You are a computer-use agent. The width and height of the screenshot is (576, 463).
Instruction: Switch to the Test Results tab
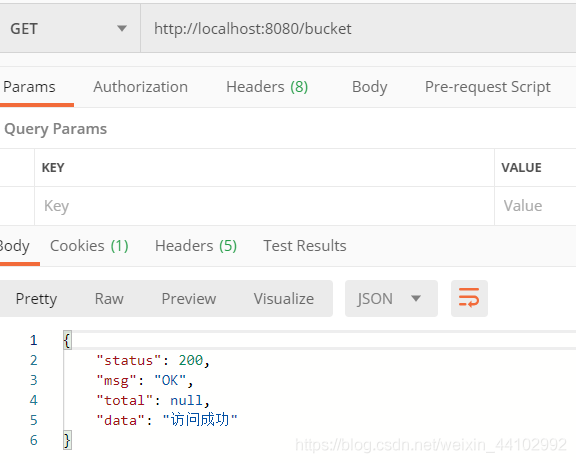click(x=305, y=246)
